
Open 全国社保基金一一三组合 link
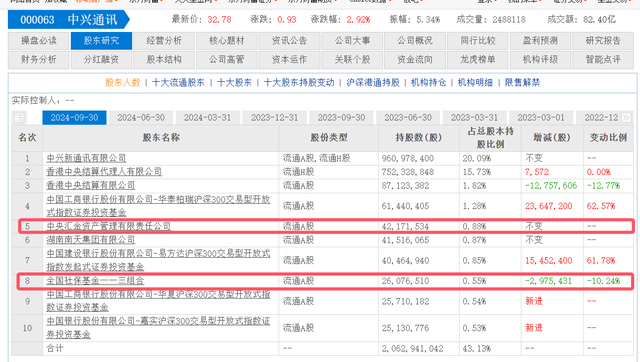click(95, 281)
